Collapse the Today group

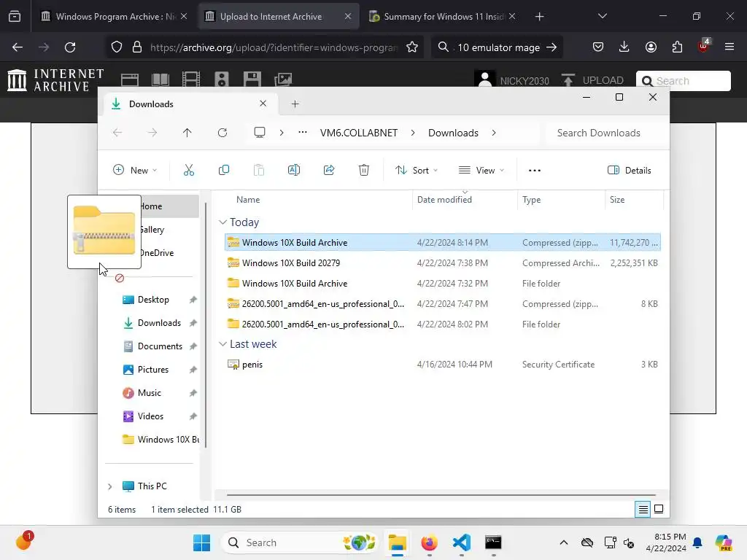(x=222, y=222)
